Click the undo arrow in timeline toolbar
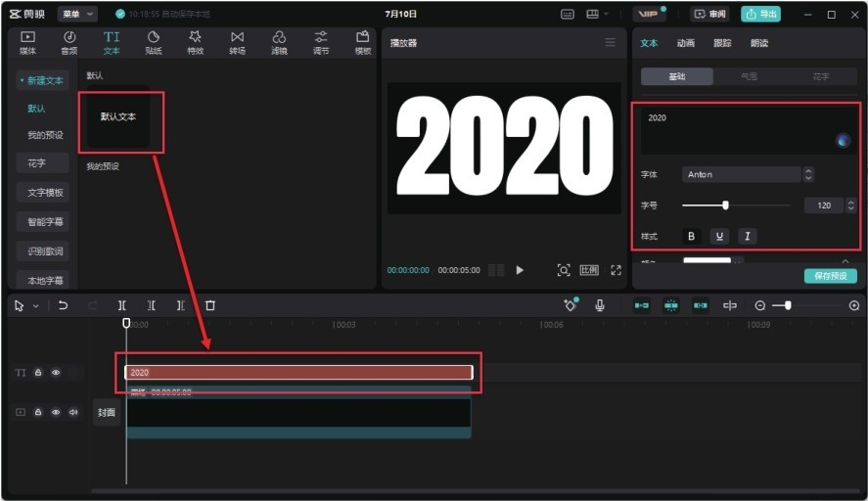The image size is (868, 501). click(x=63, y=305)
